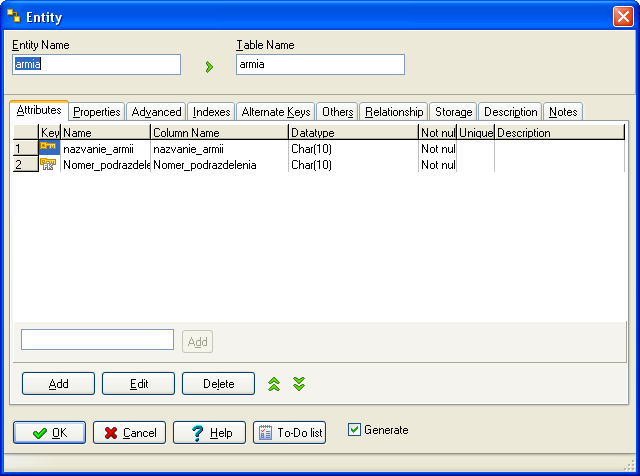Go to the Others tab

pos(338,112)
